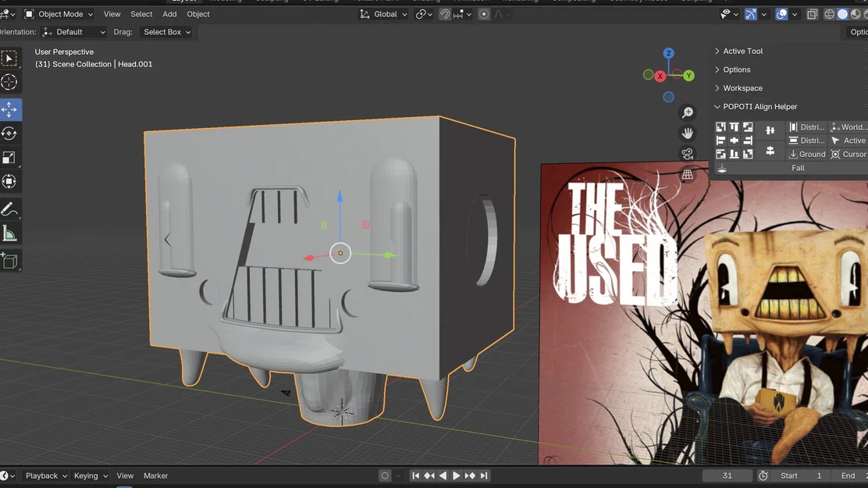This screenshot has width=868, height=488.
Task: Select the Measure tool
Action: click(9, 233)
